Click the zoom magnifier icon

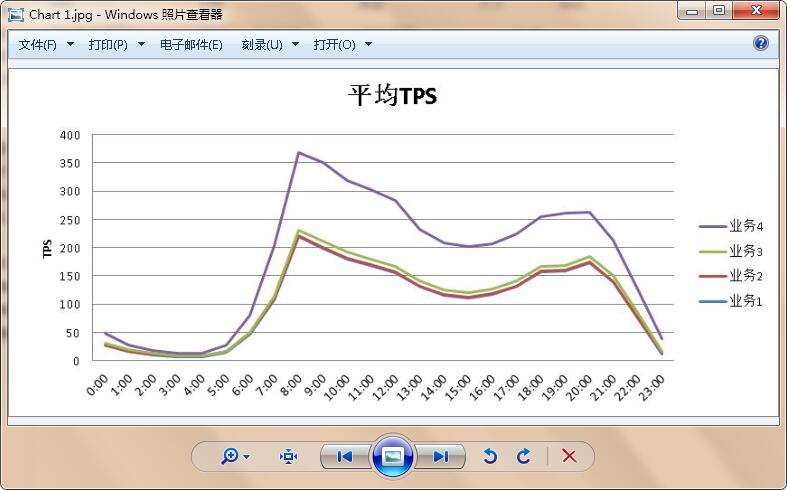click(x=230, y=456)
